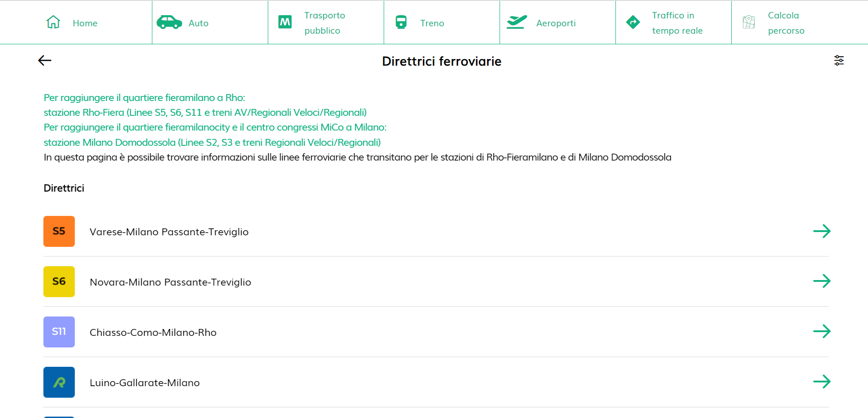Open Luino-Gallarate-Milano arrow
The width and height of the screenshot is (868, 418).
tap(821, 382)
